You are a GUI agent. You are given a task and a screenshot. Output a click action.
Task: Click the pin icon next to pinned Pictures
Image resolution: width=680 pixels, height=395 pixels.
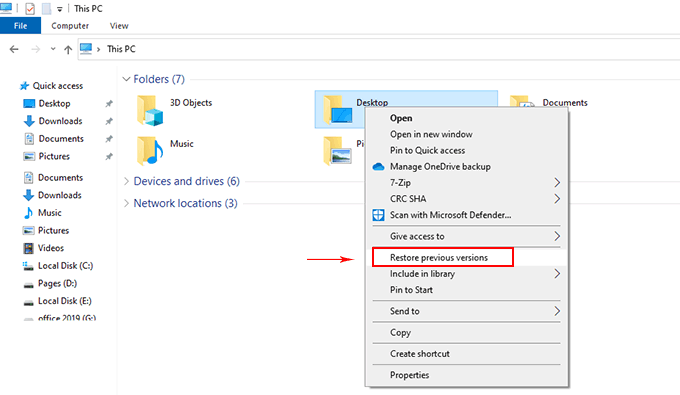pyautogui.click(x=109, y=157)
